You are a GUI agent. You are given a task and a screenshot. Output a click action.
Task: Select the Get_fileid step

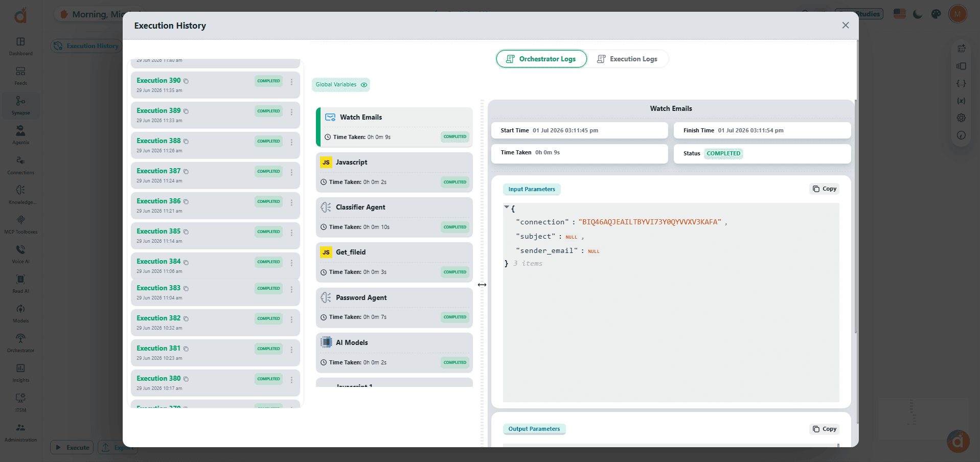click(394, 262)
